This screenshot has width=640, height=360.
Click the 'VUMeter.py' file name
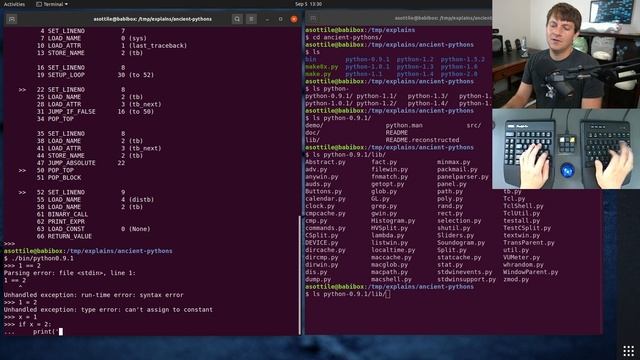pos(521,258)
